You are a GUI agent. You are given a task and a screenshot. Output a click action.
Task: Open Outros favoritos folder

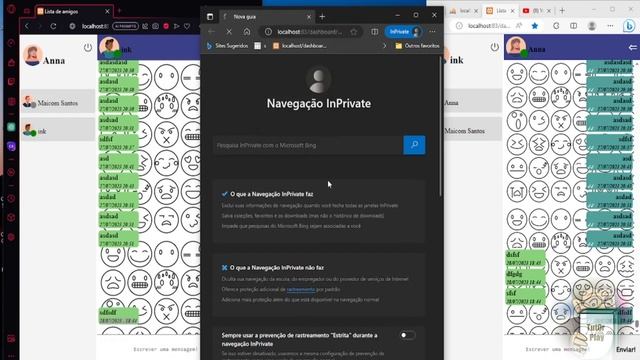tap(417, 46)
